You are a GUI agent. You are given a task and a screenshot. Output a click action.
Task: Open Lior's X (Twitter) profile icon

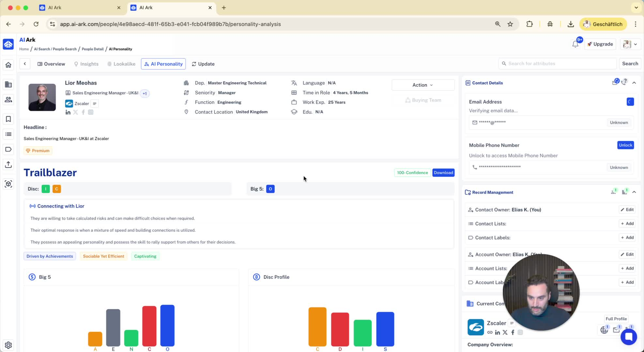(x=75, y=112)
